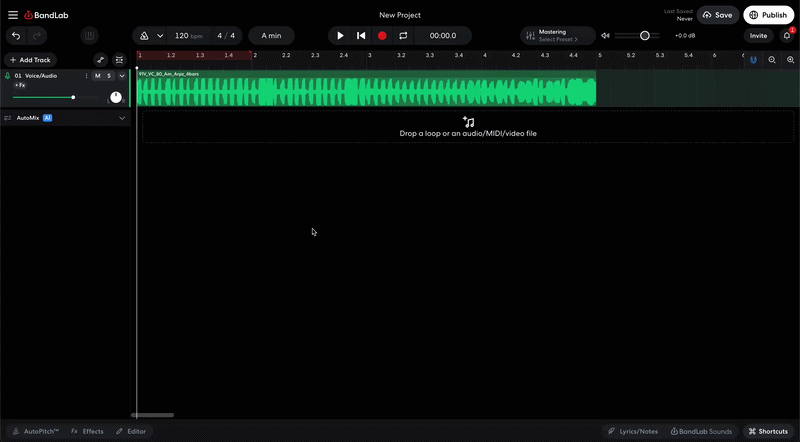The image size is (800, 442).
Task: Expand the AutoMix section chevron
Action: click(122, 118)
